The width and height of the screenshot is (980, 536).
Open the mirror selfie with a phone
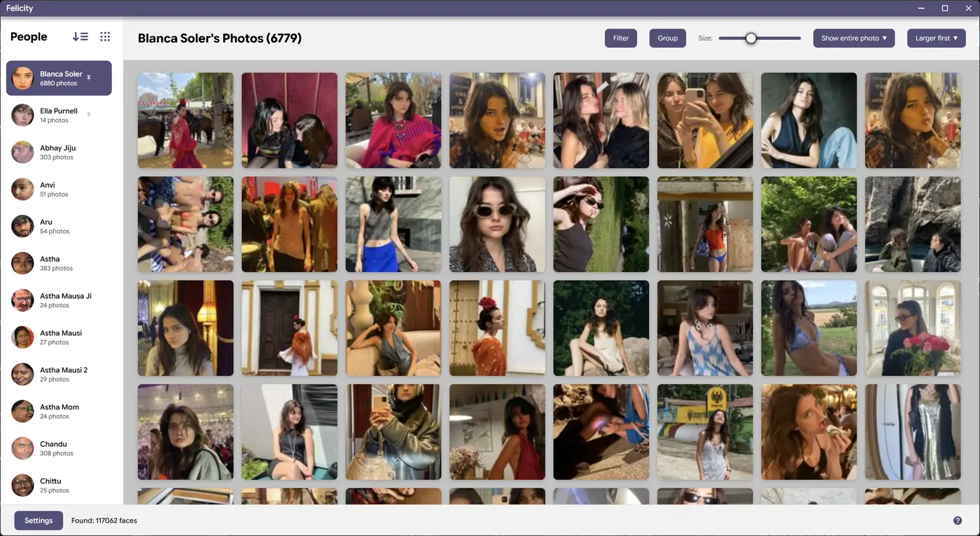click(x=705, y=120)
